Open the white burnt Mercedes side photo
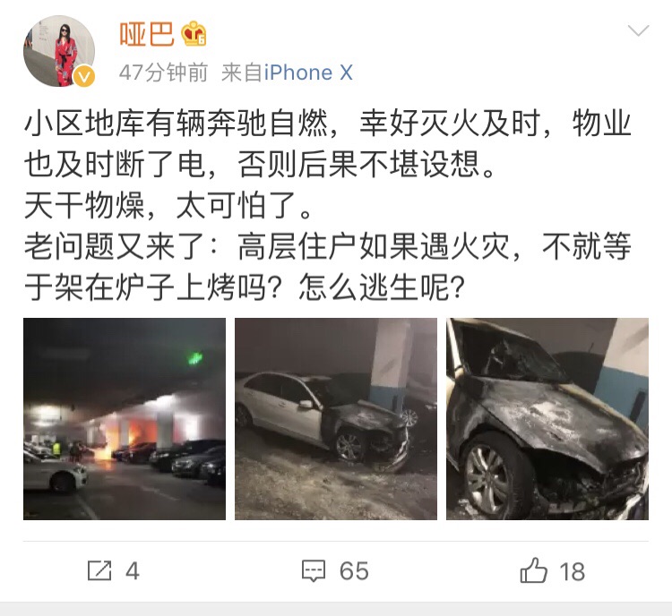Screen dimensions: 672x616 pos(336,419)
